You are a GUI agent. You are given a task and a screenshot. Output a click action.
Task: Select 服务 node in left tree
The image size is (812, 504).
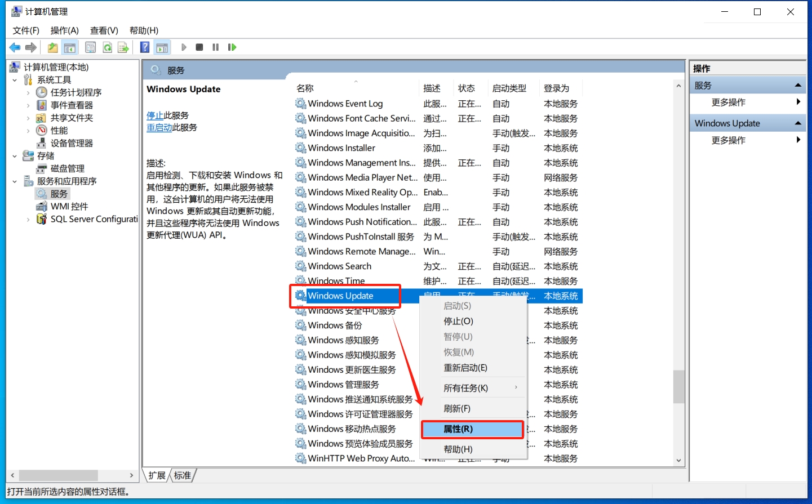[x=59, y=194]
